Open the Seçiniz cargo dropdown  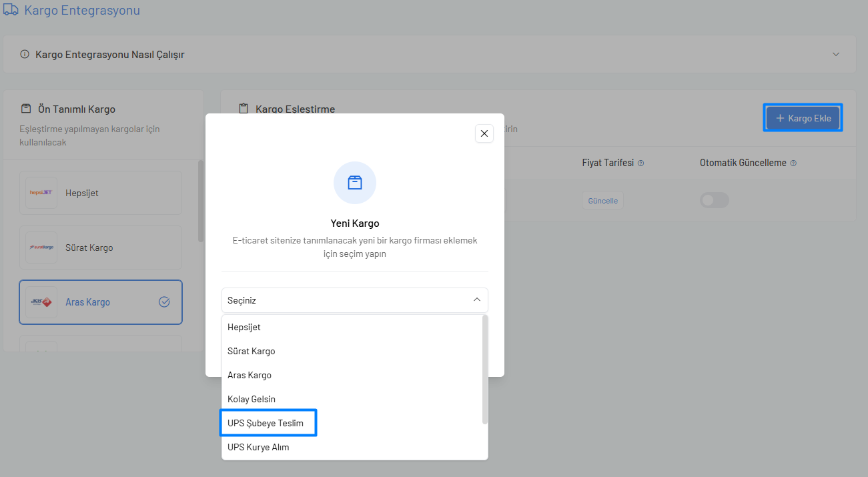click(x=355, y=300)
